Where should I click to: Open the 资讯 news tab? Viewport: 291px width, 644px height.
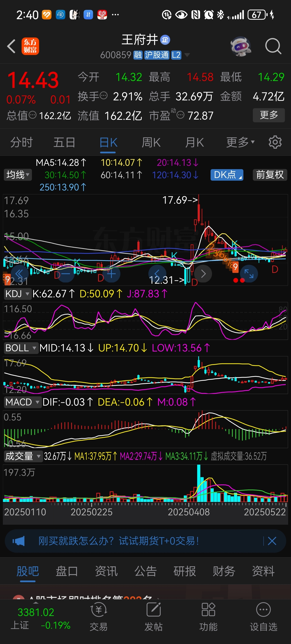click(x=106, y=571)
